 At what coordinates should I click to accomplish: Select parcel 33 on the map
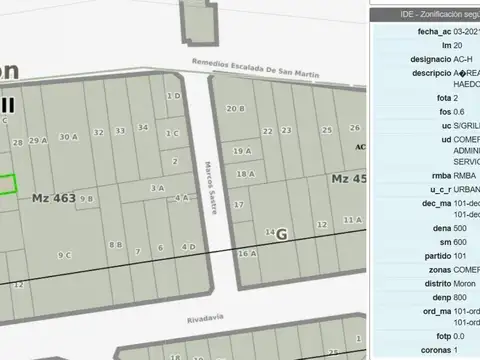click(120, 131)
